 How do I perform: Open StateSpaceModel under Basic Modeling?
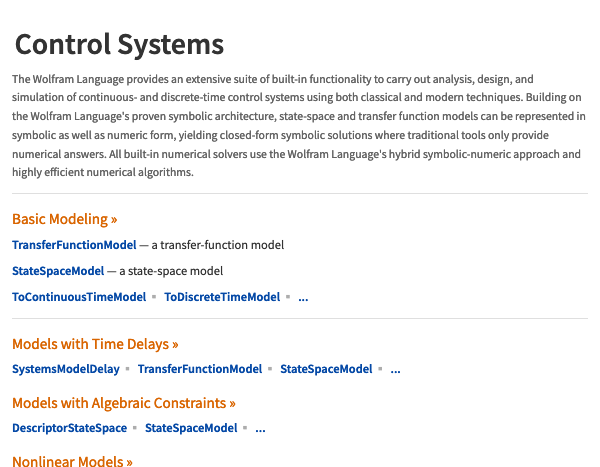[58, 271]
